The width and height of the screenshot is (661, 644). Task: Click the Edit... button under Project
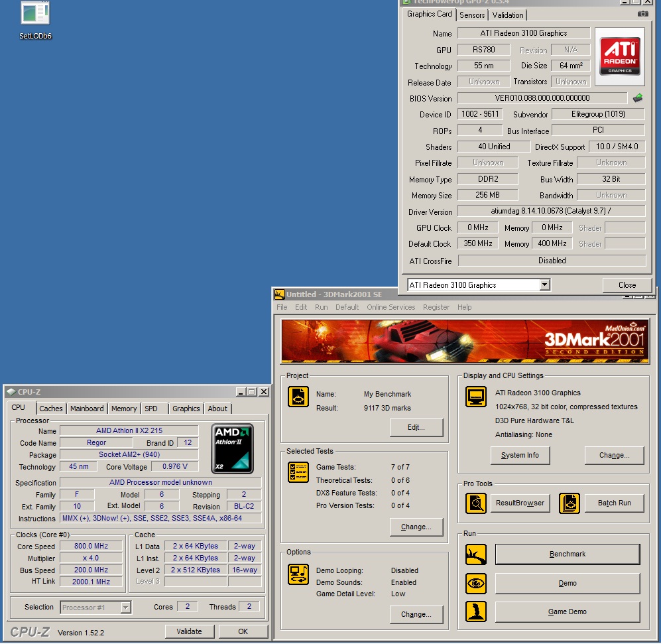point(416,427)
